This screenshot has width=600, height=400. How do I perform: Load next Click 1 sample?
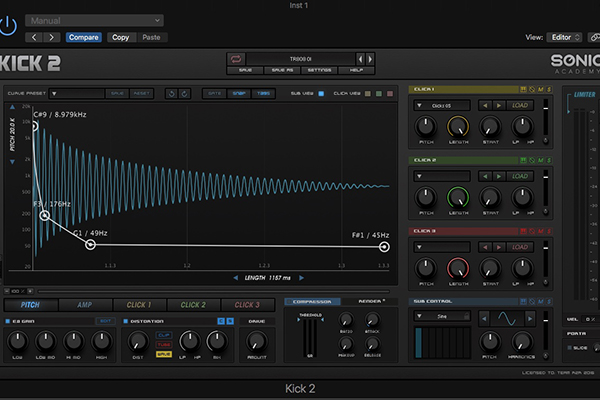pos(499,105)
